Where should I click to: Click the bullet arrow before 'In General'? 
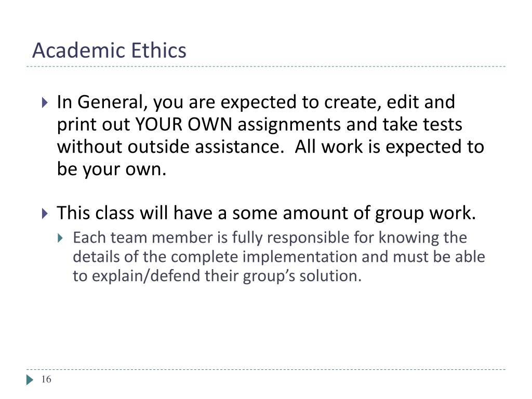(x=45, y=102)
